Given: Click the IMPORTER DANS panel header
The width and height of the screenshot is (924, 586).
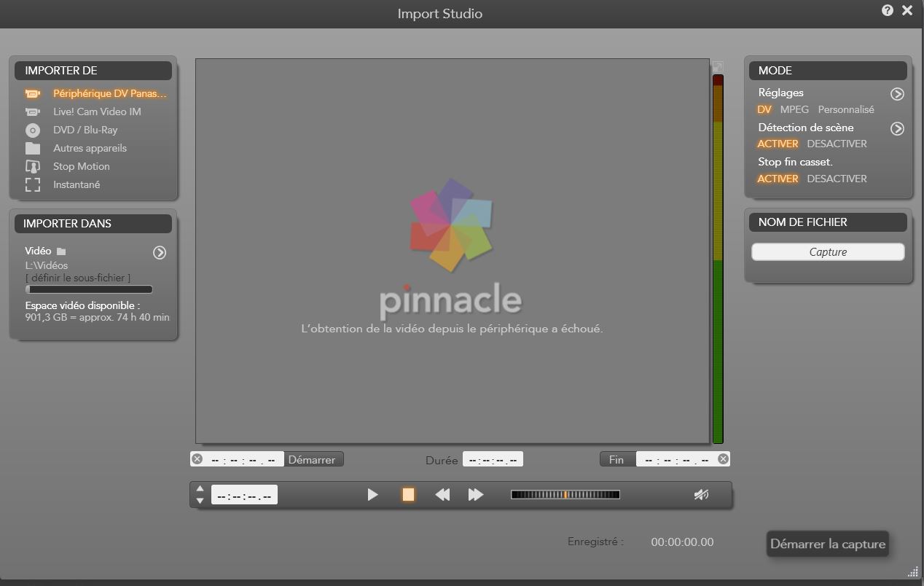Looking at the screenshot, I should click(x=93, y=224).
